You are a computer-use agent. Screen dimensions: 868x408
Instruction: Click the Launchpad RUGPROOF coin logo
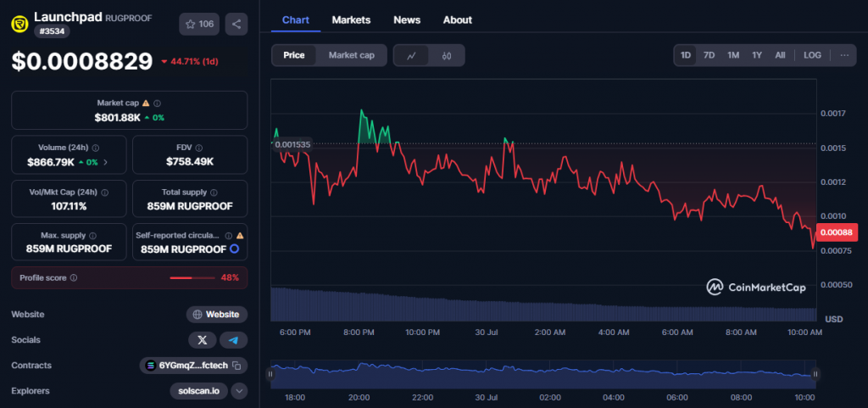tap(20, 23)
